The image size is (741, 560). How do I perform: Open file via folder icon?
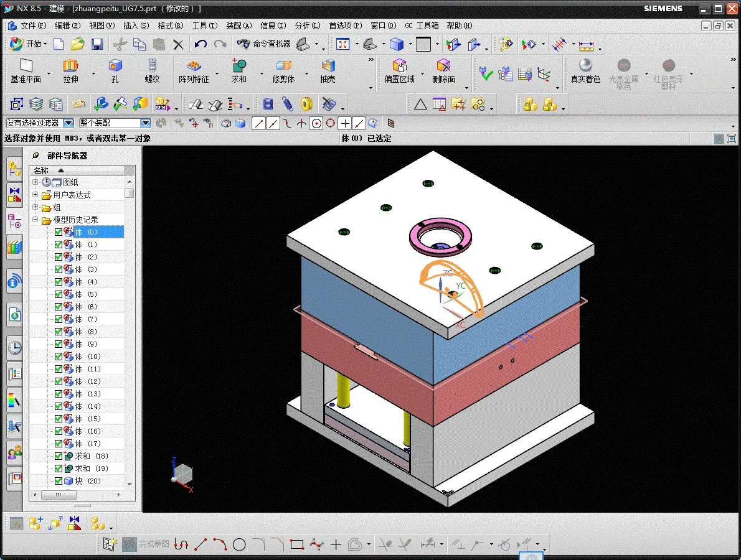coord(77,44)
